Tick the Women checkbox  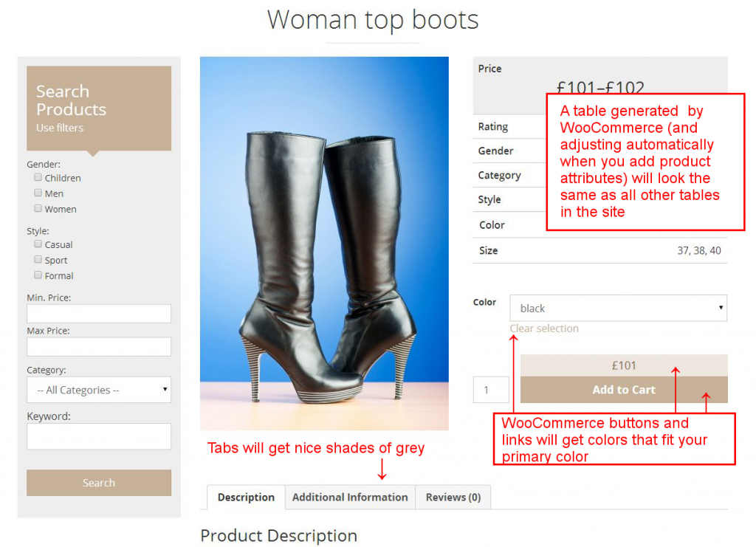coord(38,208)
